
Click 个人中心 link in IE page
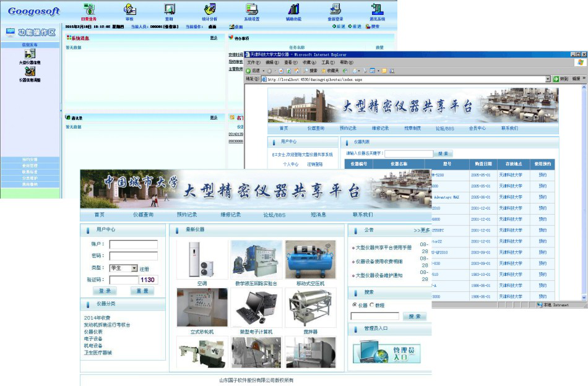(x=291, y=164)
